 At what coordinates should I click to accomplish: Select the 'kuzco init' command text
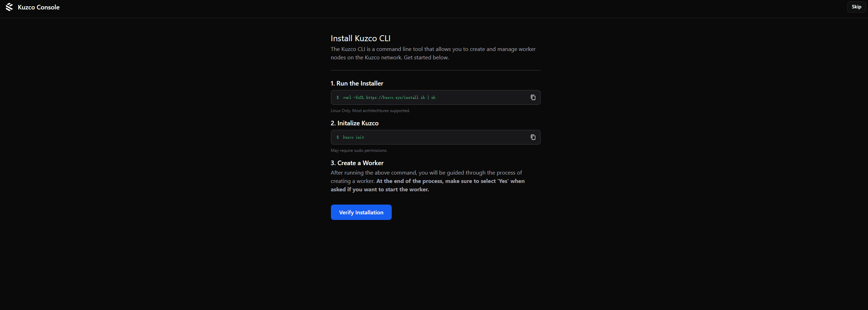coord(353,138)
